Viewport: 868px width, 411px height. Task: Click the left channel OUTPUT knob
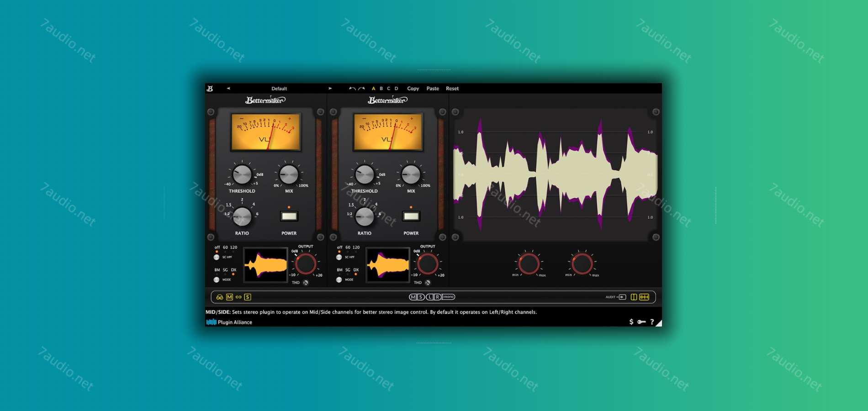click(x=305, y=263)
